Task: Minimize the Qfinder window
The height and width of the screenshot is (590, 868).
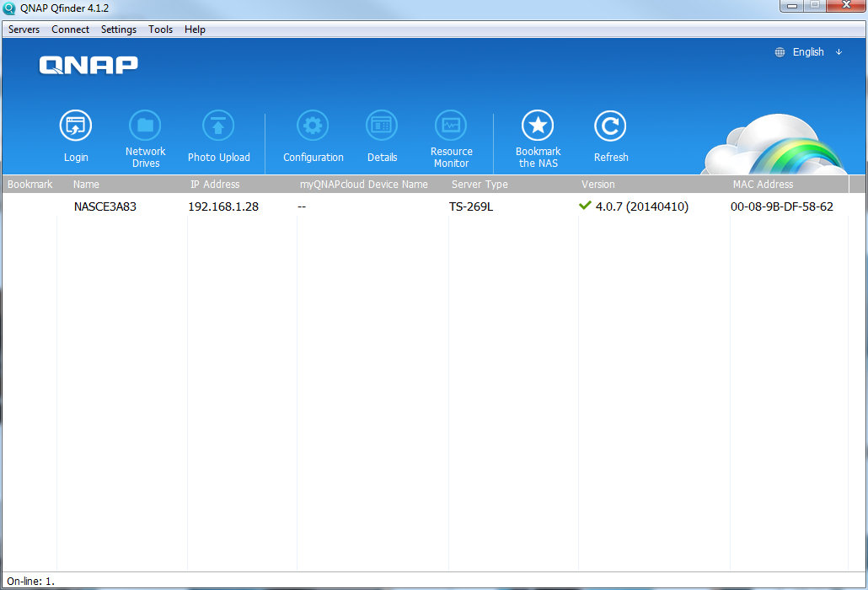Action: (x=792, y=6)
